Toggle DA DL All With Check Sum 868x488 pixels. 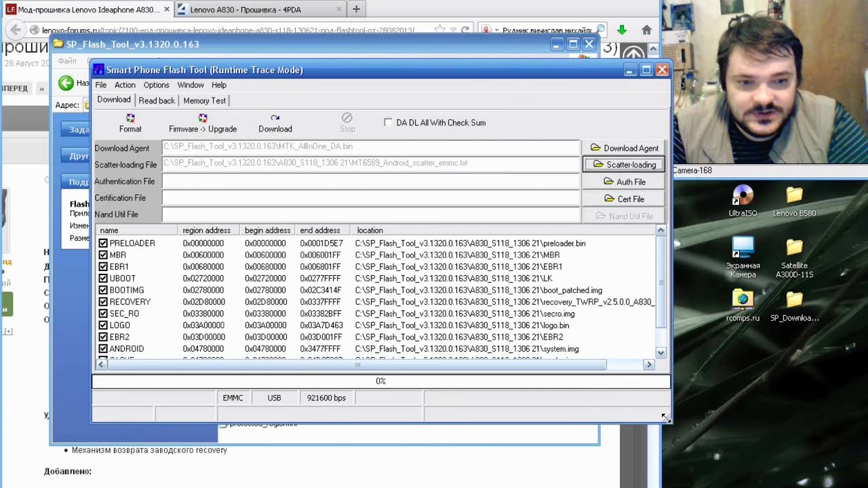click(388, 123)
